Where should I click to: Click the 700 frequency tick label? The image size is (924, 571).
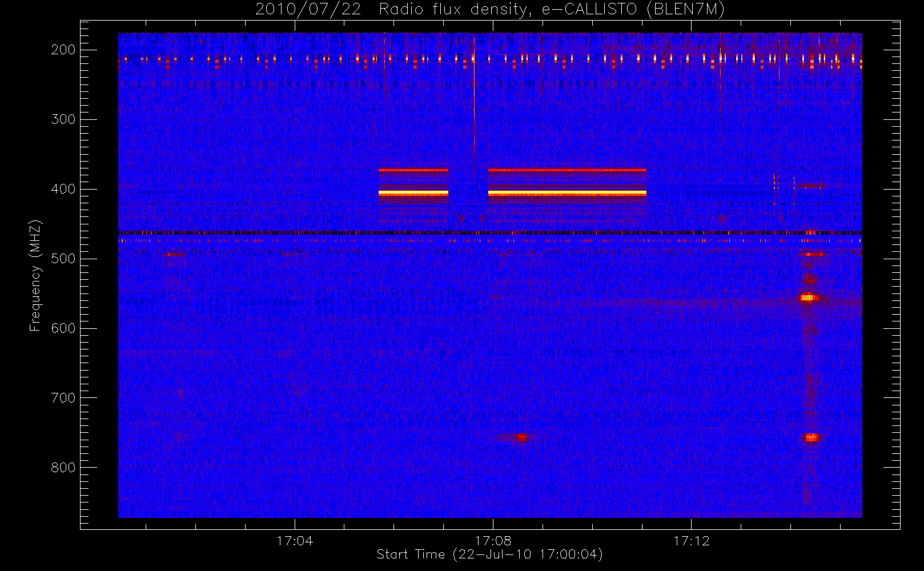point(63,398)
